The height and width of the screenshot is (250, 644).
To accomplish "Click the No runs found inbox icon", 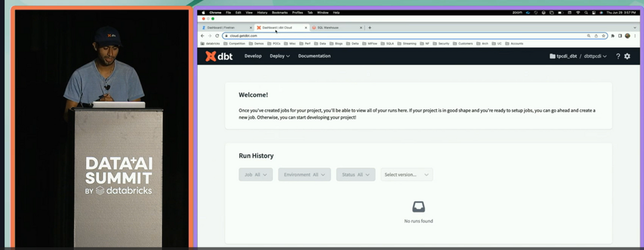I will click(418, 207).
